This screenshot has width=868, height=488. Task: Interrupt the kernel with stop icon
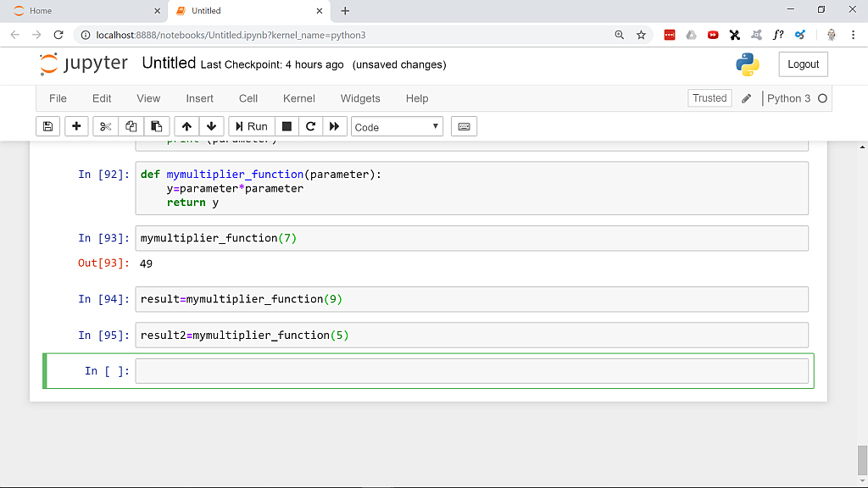click(287, 127)
